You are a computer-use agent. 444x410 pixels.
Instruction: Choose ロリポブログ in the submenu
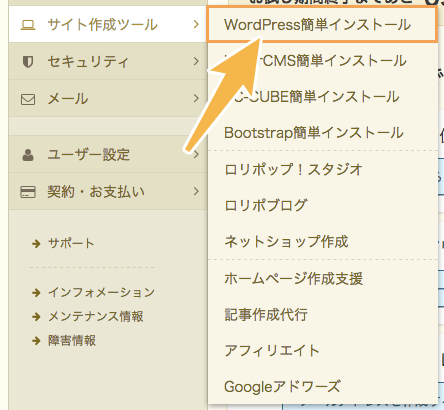(x=322, y=205)
